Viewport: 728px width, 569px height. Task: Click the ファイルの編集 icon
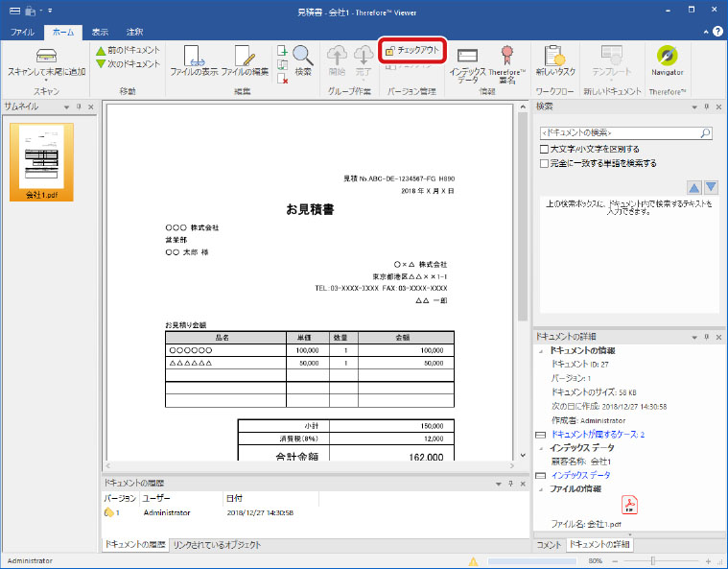tap(245, 59)
